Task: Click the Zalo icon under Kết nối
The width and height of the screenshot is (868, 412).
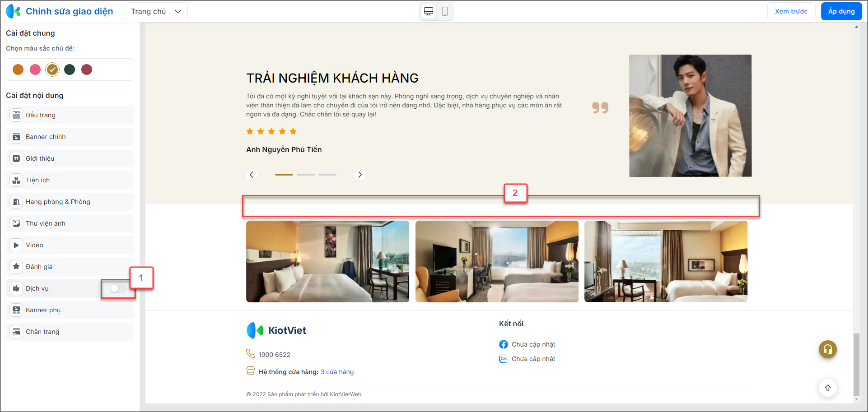Action: click(x=504, y=359)
